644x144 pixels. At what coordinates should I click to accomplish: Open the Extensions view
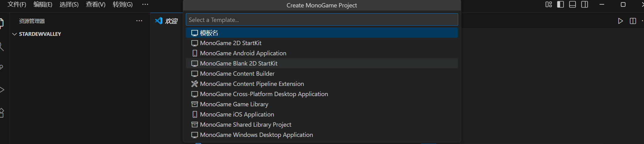[2, 113]
